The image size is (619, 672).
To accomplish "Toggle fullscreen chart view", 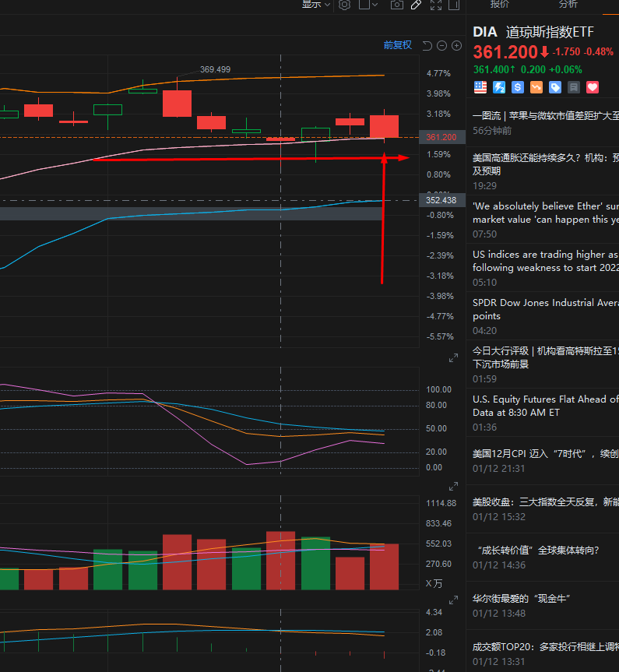I will [x=435, y=5].
